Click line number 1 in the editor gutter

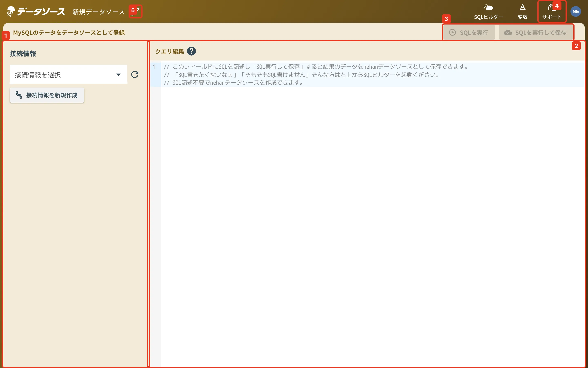tap(155, 67)
